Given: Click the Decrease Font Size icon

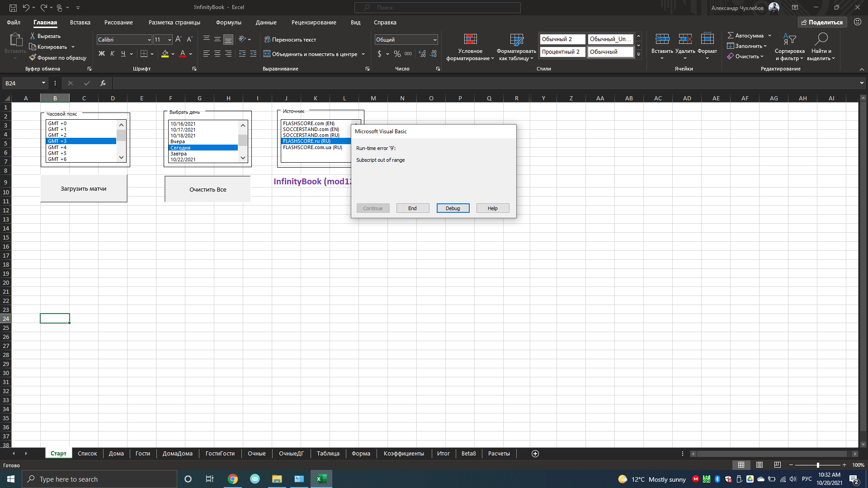Looking at the screenshot, I should pyautogui.click(x=190, y=40).
